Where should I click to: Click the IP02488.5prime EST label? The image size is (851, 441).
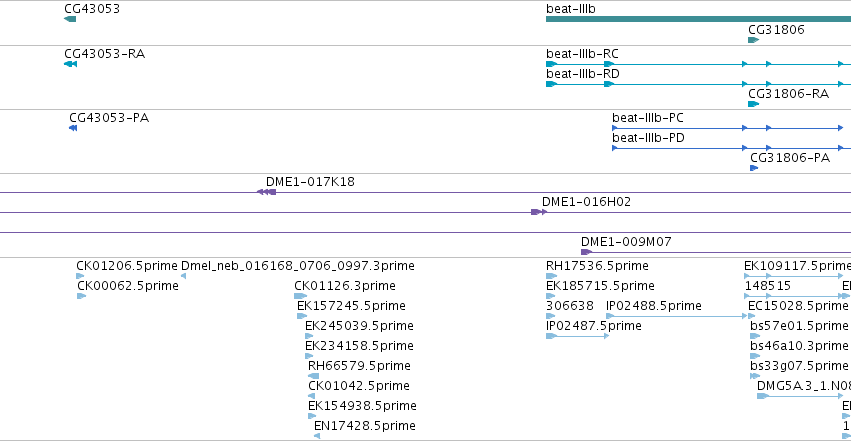click(653, 306)
